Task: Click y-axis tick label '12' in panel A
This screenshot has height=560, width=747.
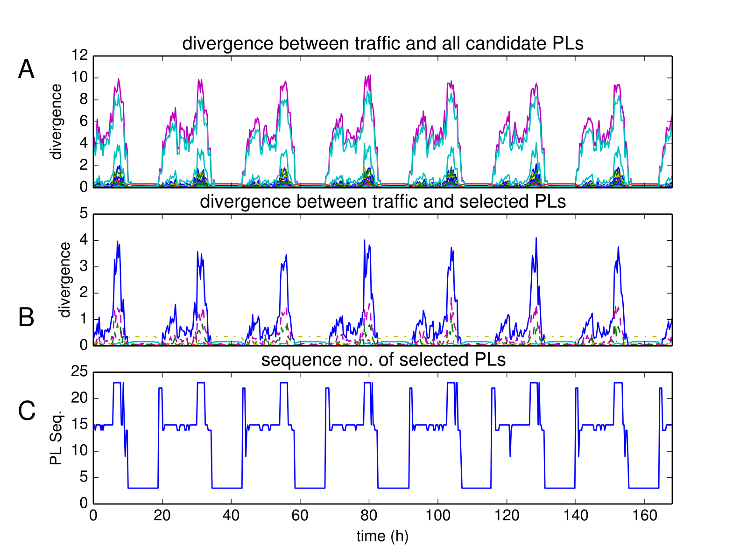Action: pyautogui.click(x=80, y=56)
